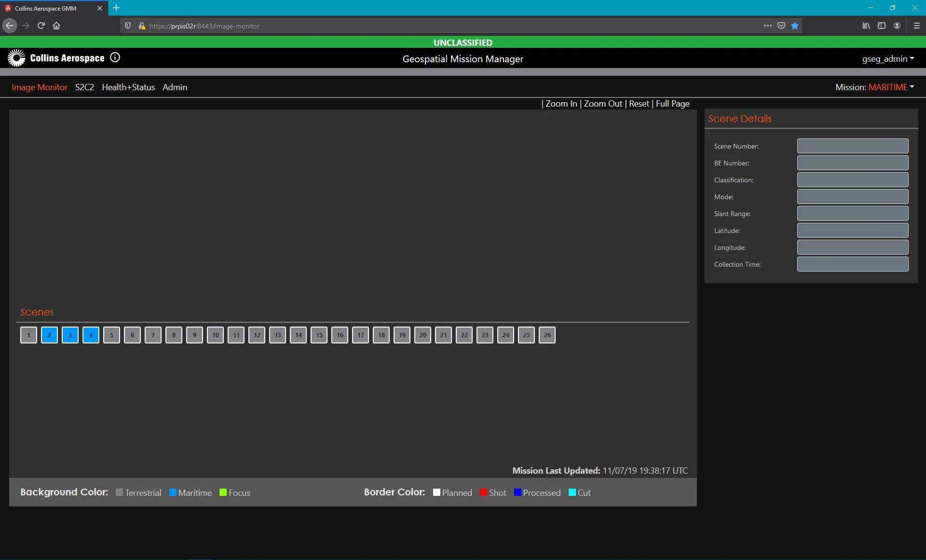Toggle the browser sidebar icon
Viewport: 926px width, 560px height.
[x=882, y=26]
